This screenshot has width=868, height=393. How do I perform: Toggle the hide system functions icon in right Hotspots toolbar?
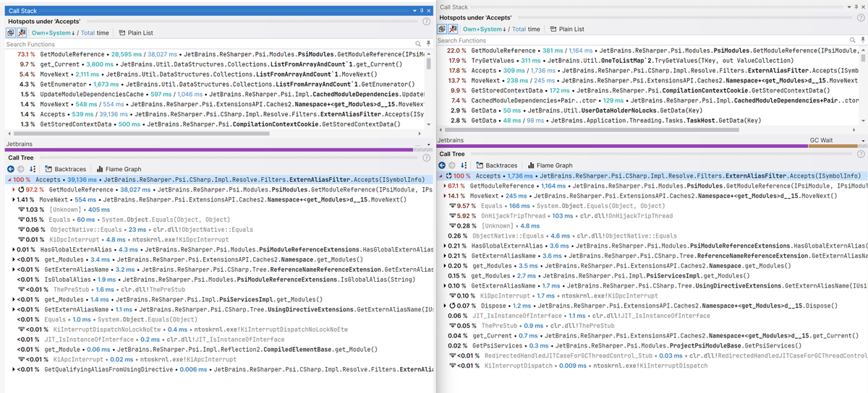tap(452, 29)
